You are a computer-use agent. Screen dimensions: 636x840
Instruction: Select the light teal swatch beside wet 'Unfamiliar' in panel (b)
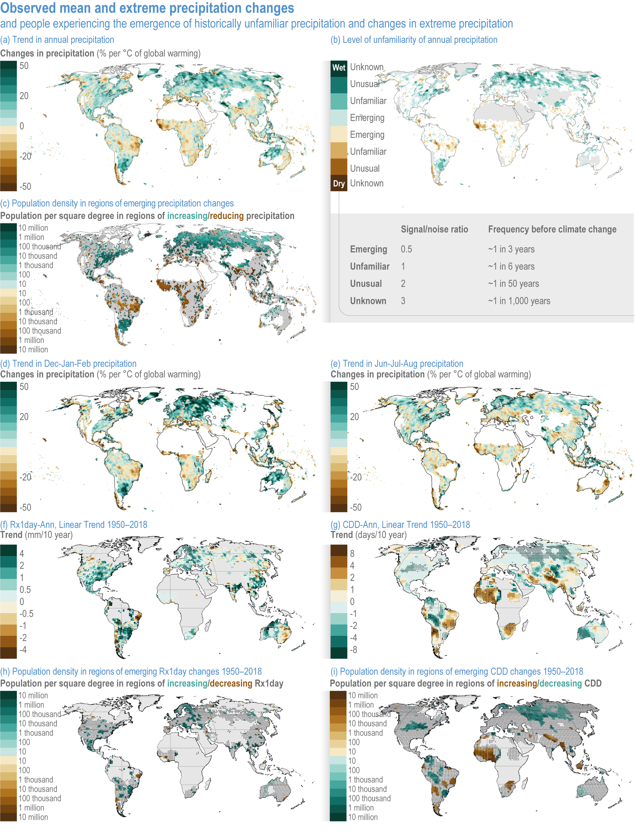pyautogui.click(x=339, y=101)
